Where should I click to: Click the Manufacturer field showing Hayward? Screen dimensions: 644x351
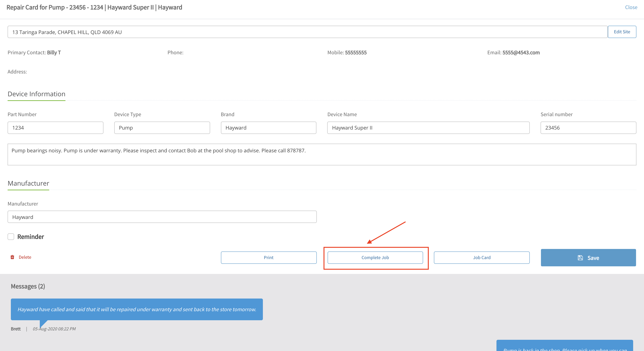[x=162, y=217]
